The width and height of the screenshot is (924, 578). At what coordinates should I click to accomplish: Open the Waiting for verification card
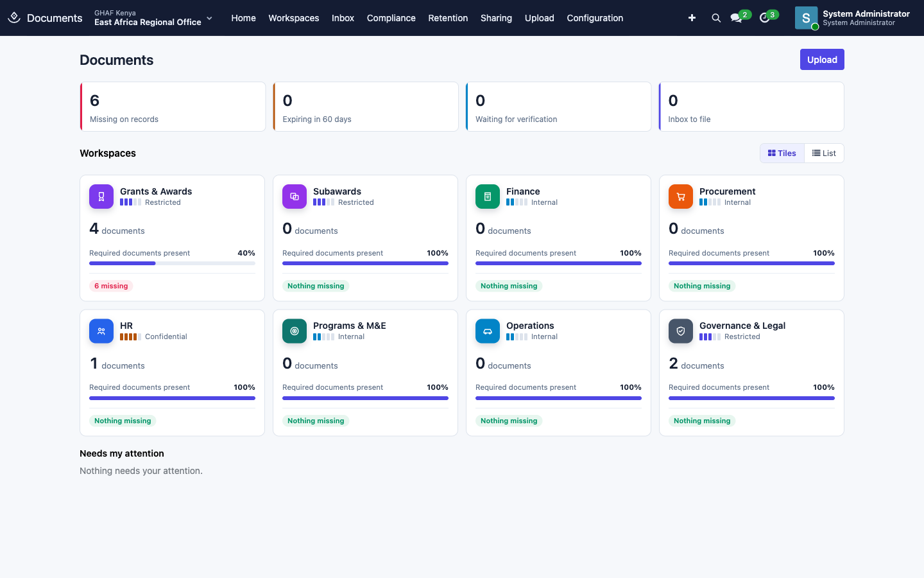pos(559,107)
